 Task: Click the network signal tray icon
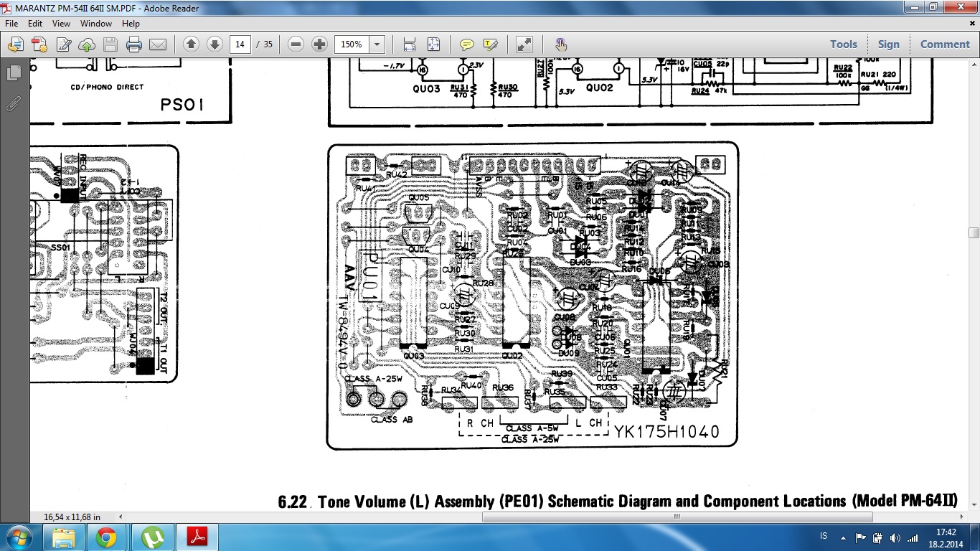913,537
